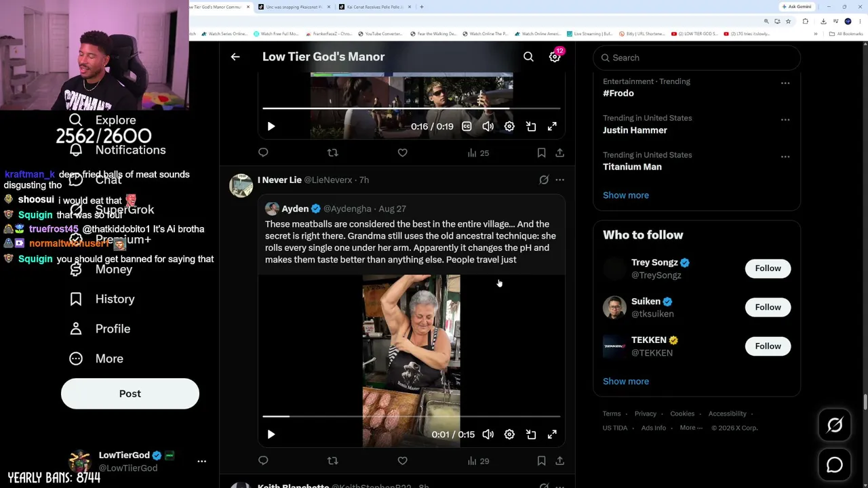Open the More sidebar menu
868x488 pixels.
coord(96,359)
